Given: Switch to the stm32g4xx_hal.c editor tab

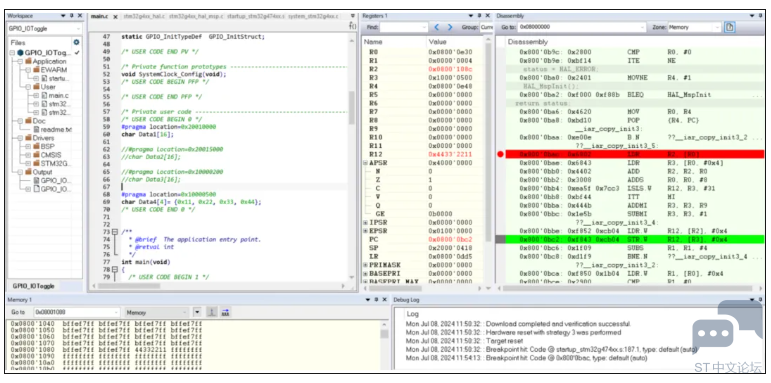Looking at the screenshot, I should 144,17.
